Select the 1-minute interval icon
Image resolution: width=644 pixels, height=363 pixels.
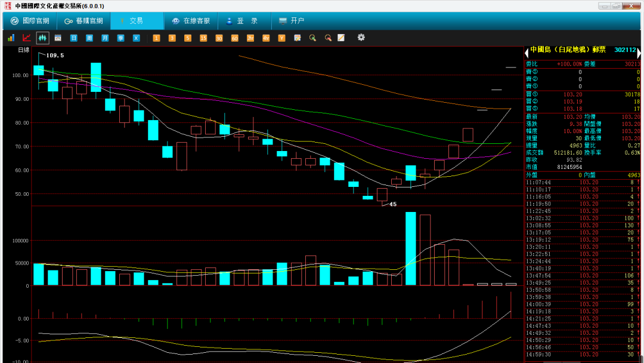click(x=156, y=38)
